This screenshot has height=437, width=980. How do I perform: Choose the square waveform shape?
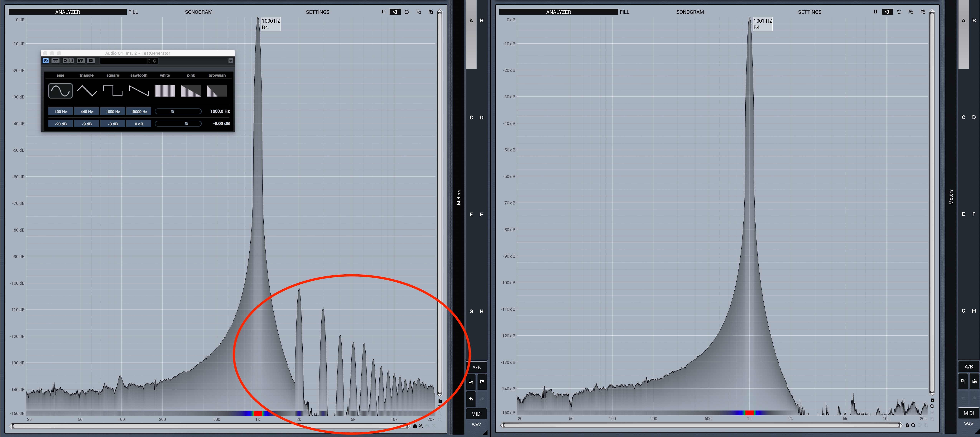click(x=113, y=91)
